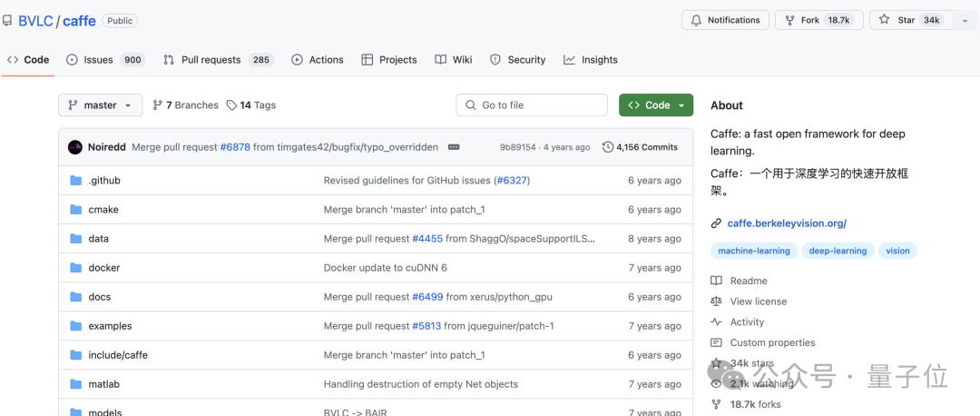Click the data folder icon
980x416 pixels.
click(x=76, y=238)
